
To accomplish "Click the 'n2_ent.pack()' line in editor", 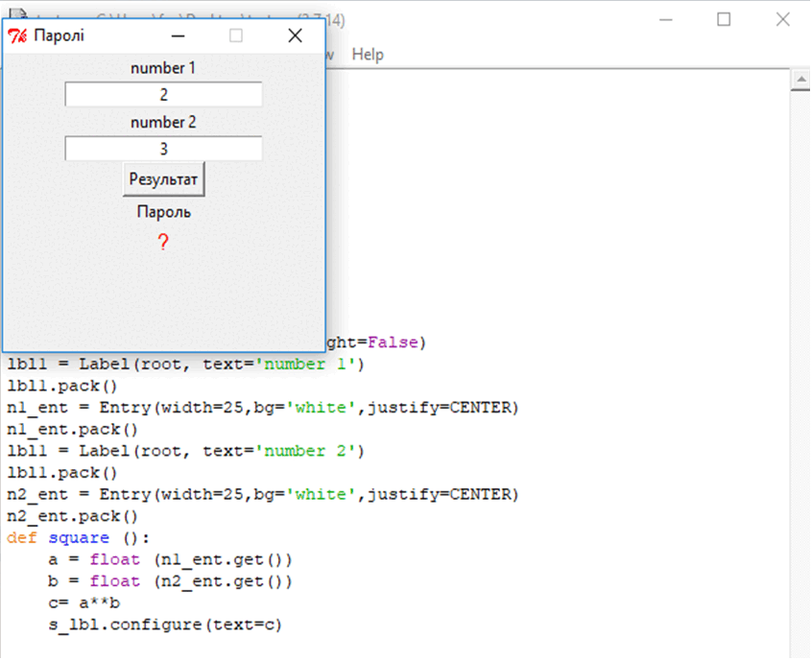I will (73, 515).
